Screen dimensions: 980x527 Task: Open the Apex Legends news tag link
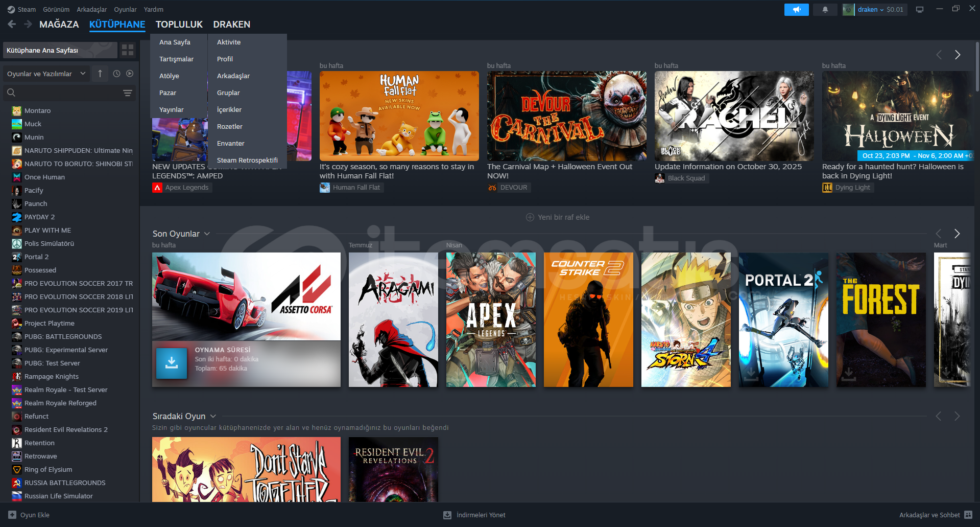pos(181,188)
